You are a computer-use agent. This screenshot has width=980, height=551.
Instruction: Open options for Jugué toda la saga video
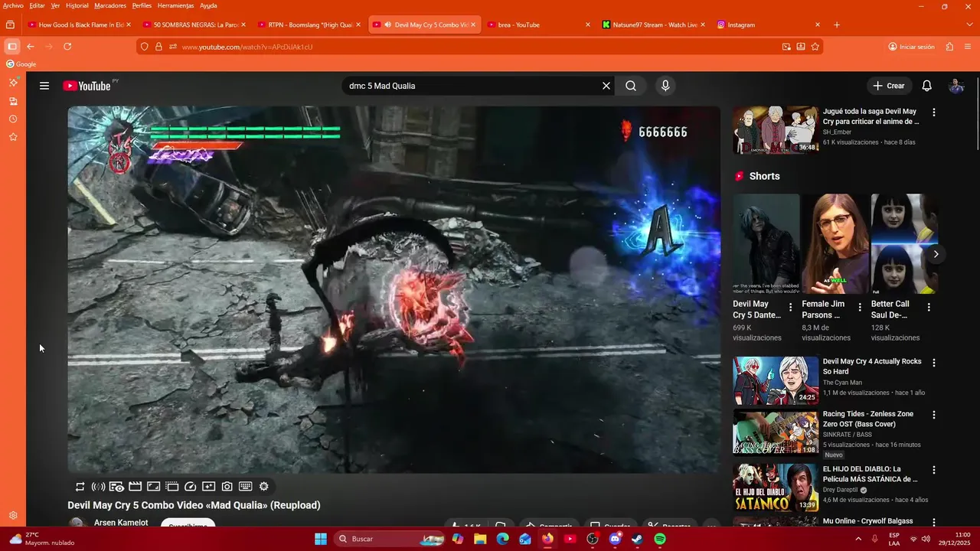point(933,112)
